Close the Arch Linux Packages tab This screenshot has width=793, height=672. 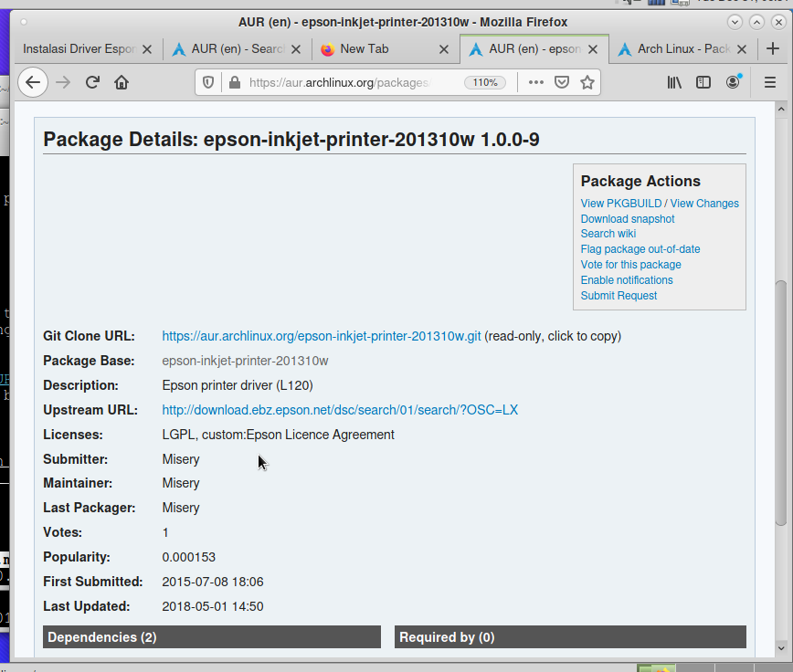741,49
